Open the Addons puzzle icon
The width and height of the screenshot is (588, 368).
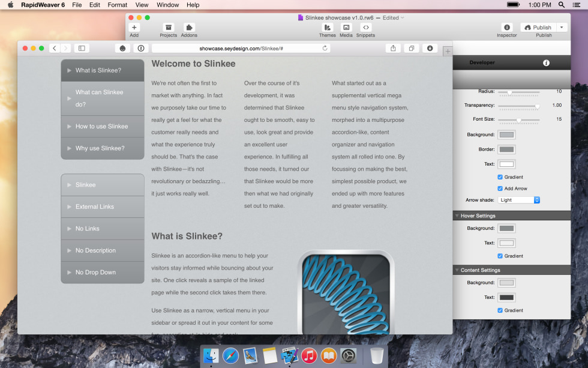[189, 28]
